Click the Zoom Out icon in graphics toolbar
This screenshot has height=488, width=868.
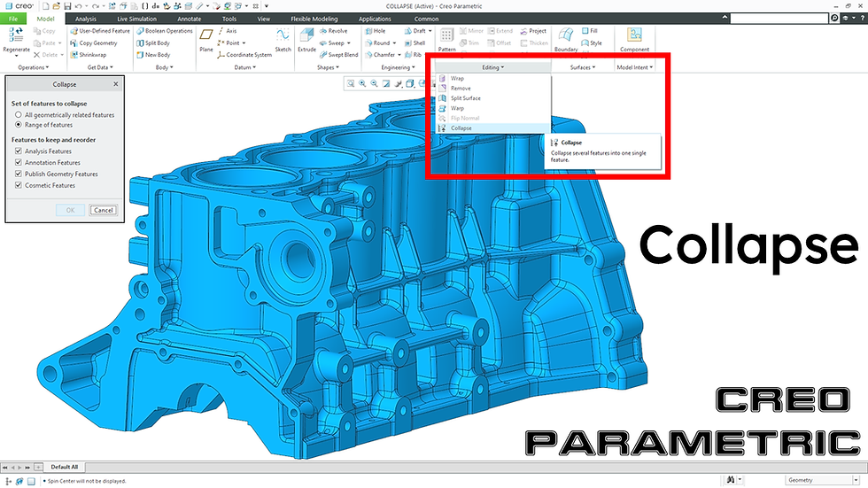point(374,83)
